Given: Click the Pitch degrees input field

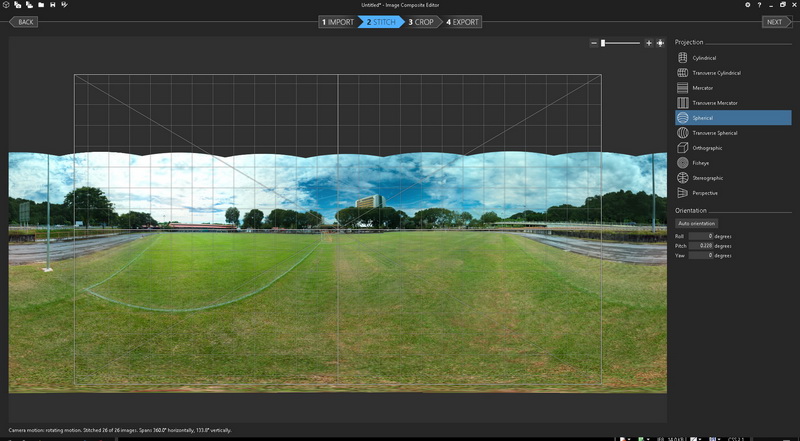Looking at the screenshot, I should (x=700, y=245).
